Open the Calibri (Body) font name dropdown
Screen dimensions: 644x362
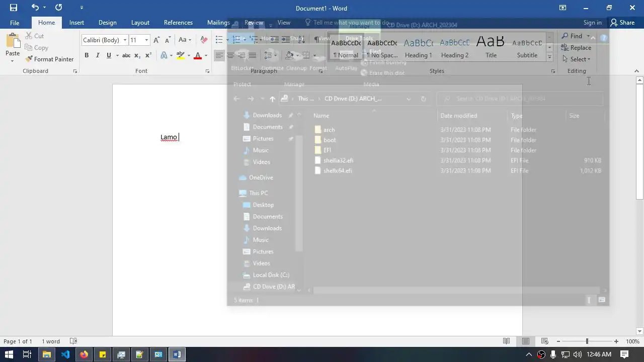click(125, 40)
